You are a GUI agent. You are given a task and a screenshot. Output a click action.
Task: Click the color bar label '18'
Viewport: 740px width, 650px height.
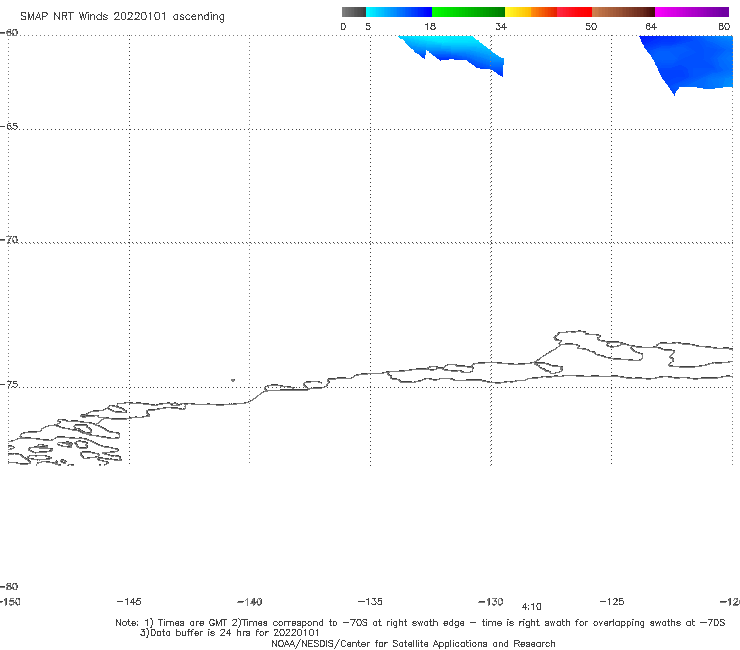coord(430,26)
